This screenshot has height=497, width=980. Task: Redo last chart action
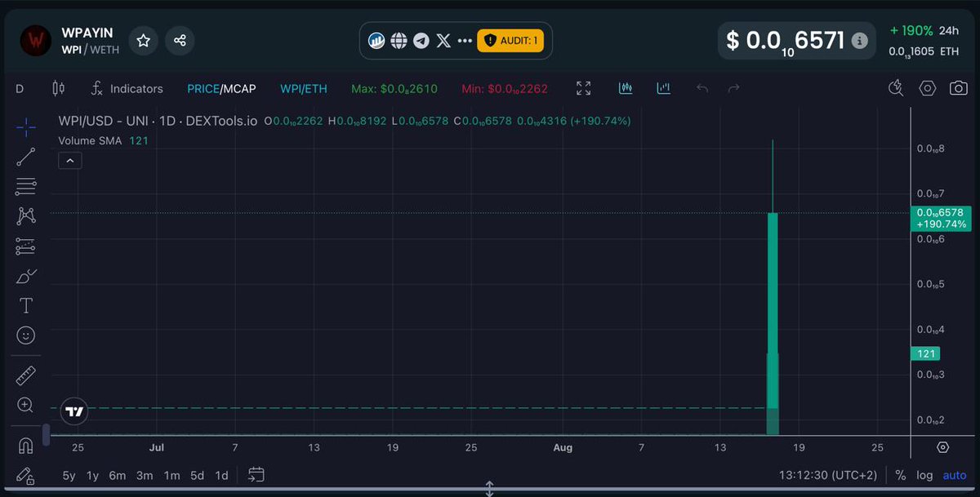(x=733, y=88)
